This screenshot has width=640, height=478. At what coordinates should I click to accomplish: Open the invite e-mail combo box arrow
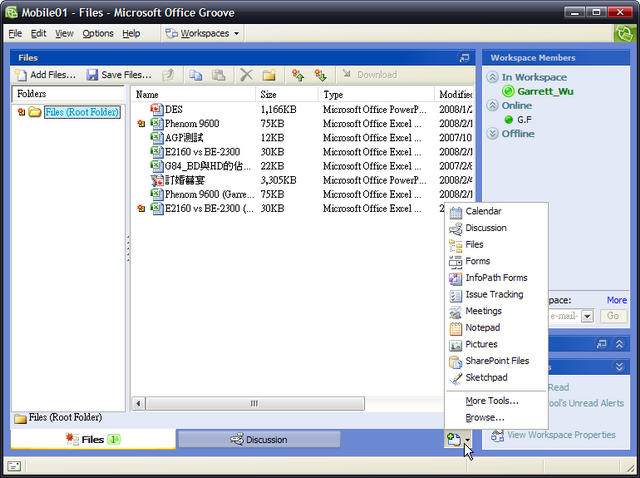click(x=587, y=316)
